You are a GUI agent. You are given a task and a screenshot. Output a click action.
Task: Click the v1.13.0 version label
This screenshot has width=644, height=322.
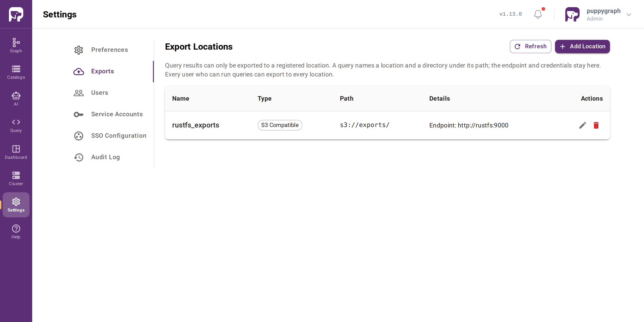tap(511, 14)
